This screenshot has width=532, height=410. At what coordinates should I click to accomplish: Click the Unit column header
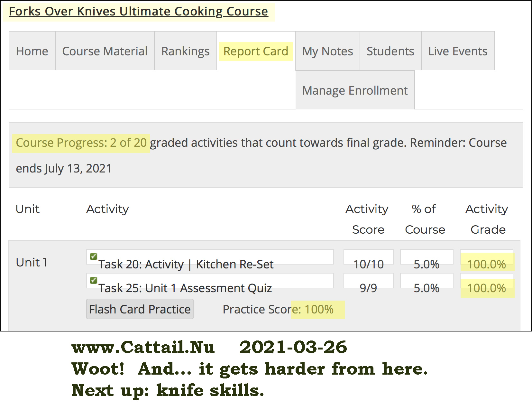[28, 209]
